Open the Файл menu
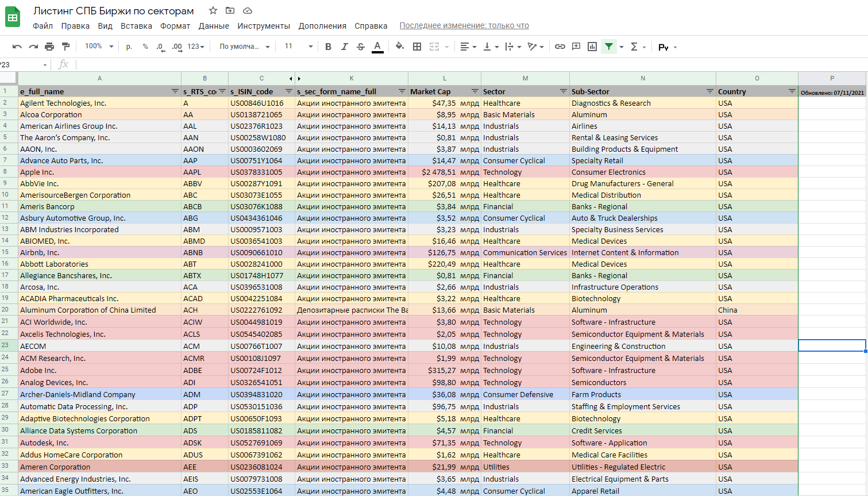This screenshot has width=868, height=496. pos(43,26)
